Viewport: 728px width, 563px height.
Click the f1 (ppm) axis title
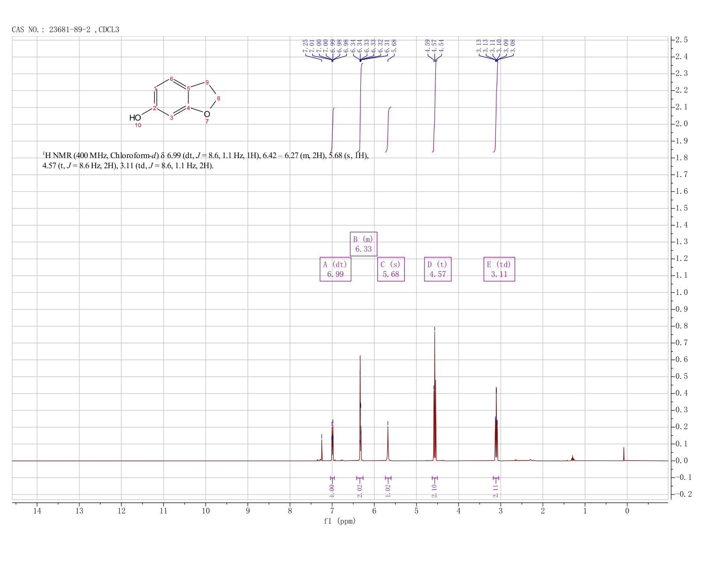[340, 521]
